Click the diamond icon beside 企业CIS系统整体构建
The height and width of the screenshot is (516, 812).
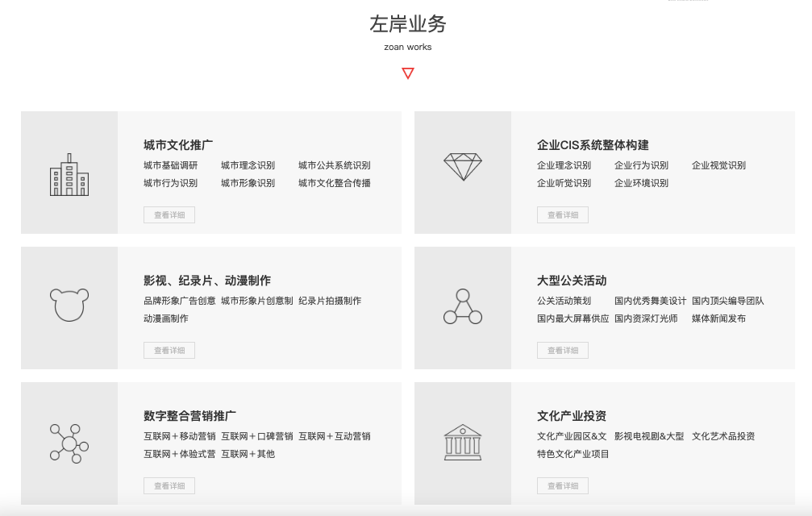point(463,164)
